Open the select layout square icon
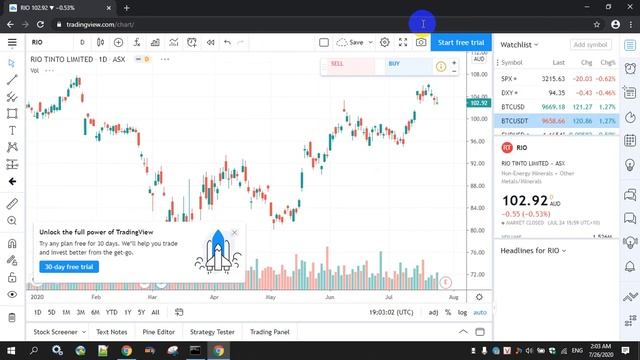Image resolution: width=640 pixels, height=360 pixels. click(324, 42)
